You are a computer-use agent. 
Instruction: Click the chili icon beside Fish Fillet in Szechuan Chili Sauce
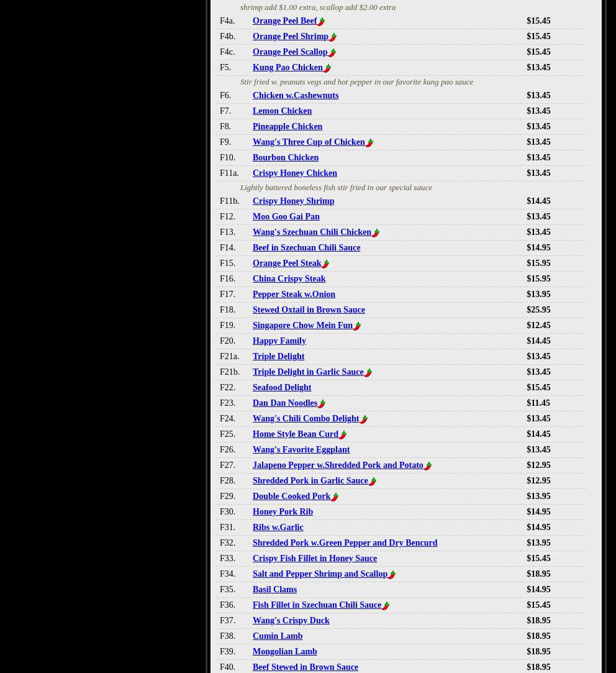386,606
